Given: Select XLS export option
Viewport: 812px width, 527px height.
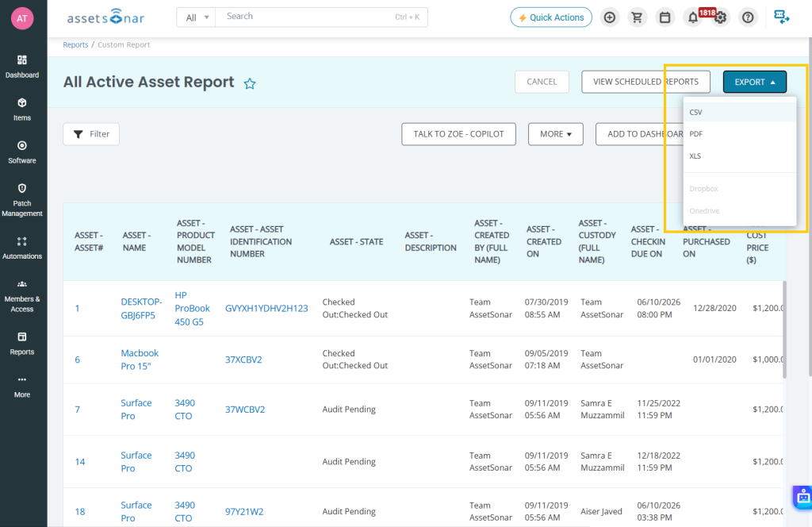Looking at the screenshot, I should [x=740, y=156].
